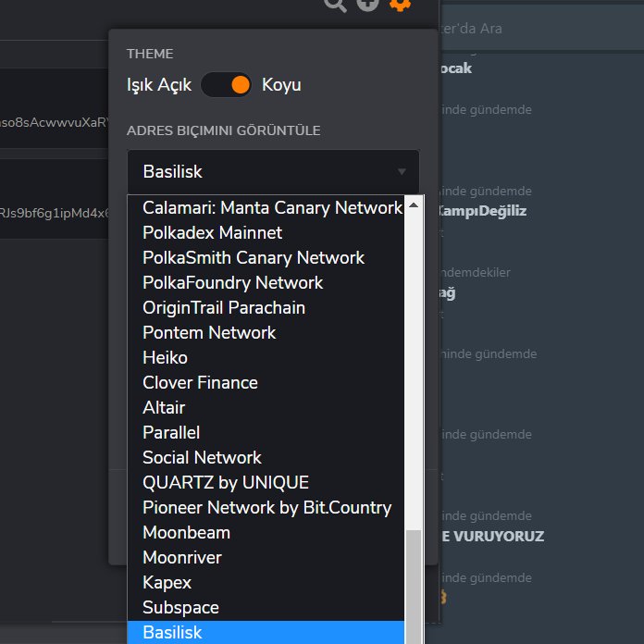The height and width of the screenshot is (644, 644).
Task: Click the 'Koyu' dark theme label
Action: pos(281,85)
